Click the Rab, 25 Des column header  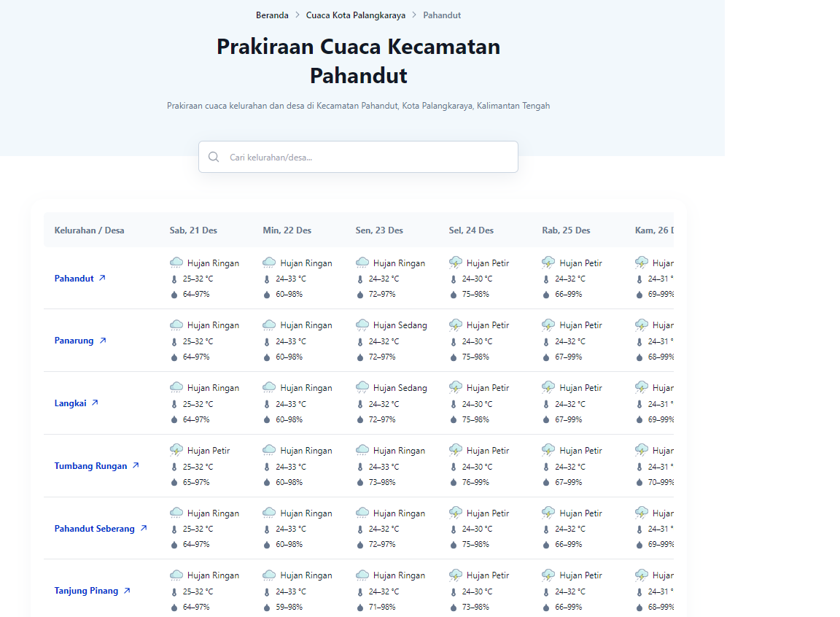pyautogui.click(x=566, y=230)
